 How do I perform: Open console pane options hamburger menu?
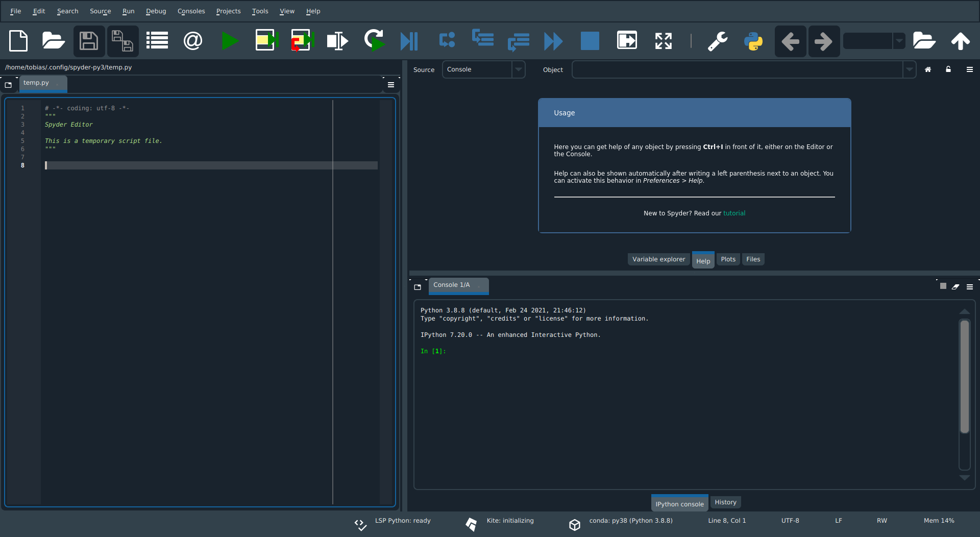(970, 287)
